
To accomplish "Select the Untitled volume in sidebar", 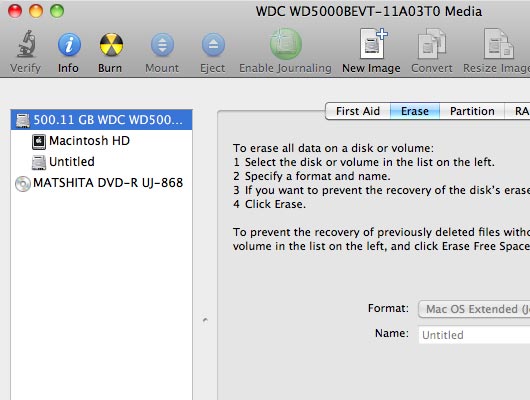I will pos(101,162).
